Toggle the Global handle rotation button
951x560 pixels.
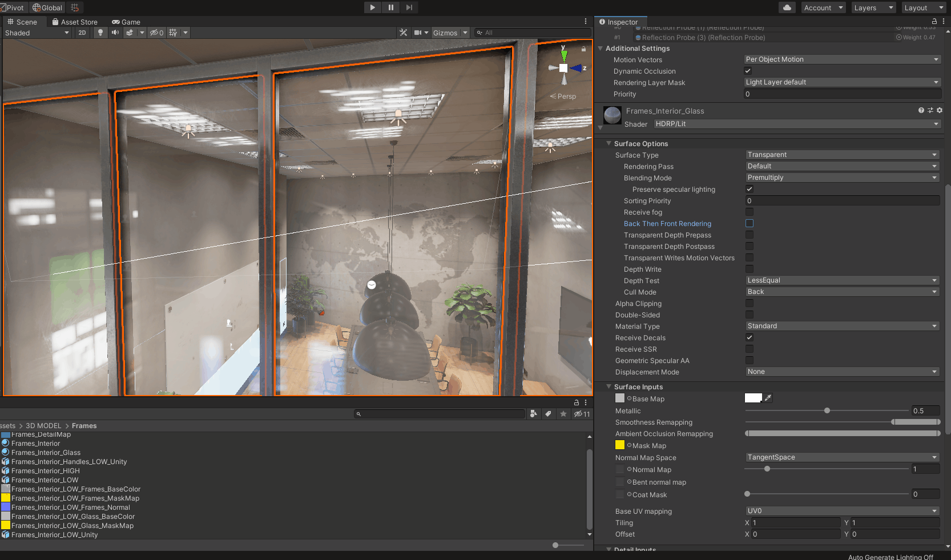pyautogui.click(x=48, y=7)
